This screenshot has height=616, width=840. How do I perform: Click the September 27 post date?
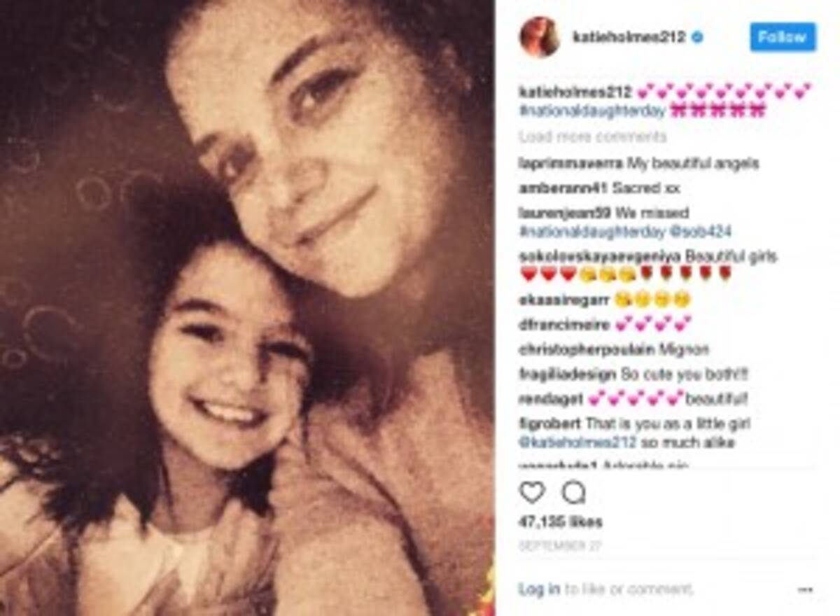pos(561,545)
